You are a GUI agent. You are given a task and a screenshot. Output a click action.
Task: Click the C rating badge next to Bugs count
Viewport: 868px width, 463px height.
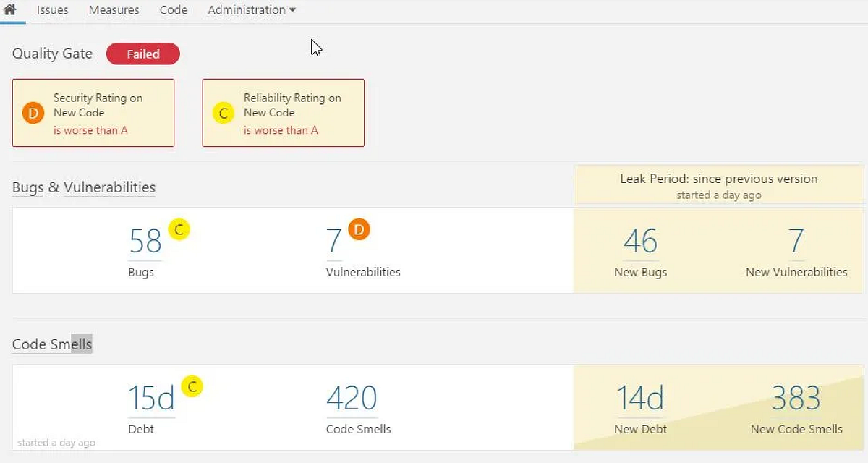(x=179, y=229)
